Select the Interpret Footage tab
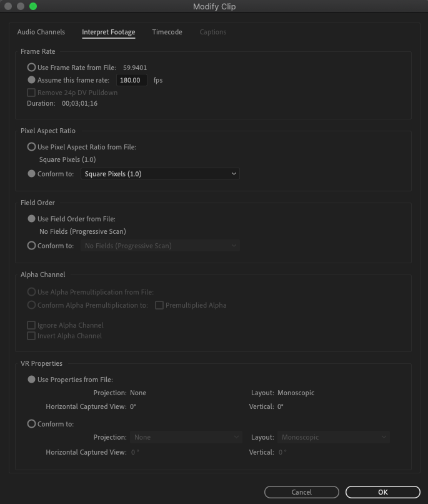This screenshot has width=428, height=504. pos(108,32)
